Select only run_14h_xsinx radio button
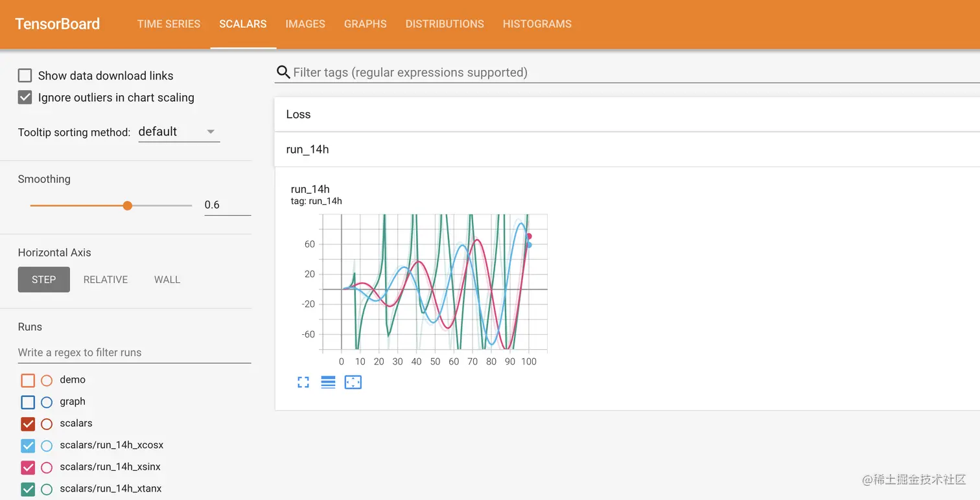The height and width of the screenshot is (500, 980). click(47, 468)
